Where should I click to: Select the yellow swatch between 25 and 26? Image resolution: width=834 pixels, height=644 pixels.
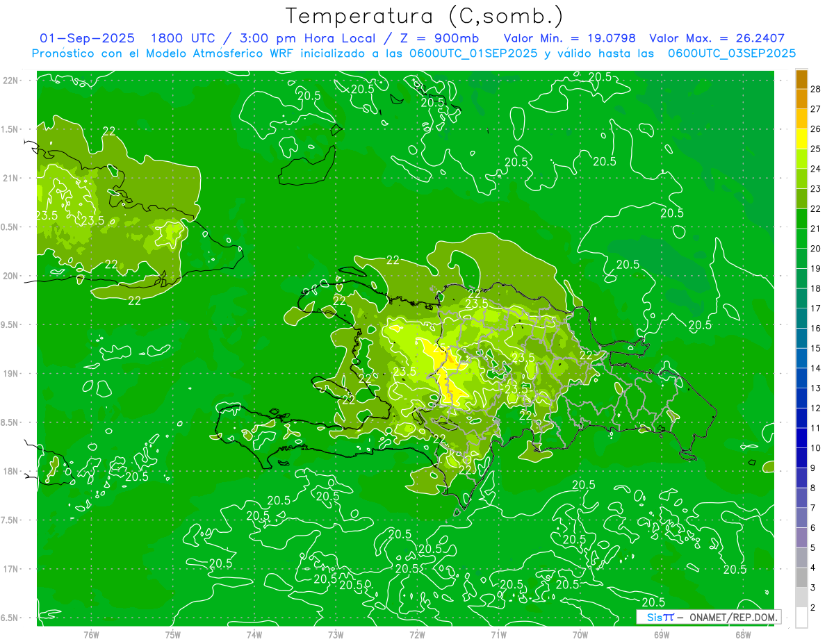pyautogui.click(x=801, y=139)
